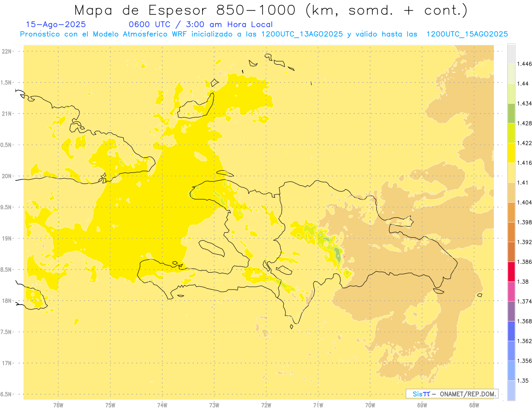Click the colorbar value '1.398'
The image size is (532, 411).
(525, 222)
